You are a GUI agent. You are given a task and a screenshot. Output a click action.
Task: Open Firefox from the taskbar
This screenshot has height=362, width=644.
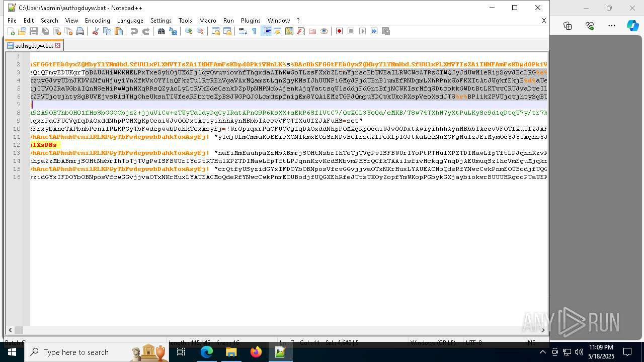[x=256, y=352]
